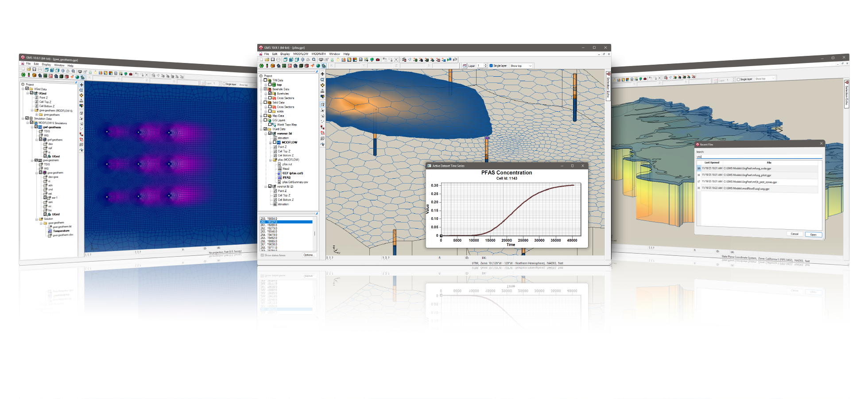Open the Show top dropdown

point(521,66)
